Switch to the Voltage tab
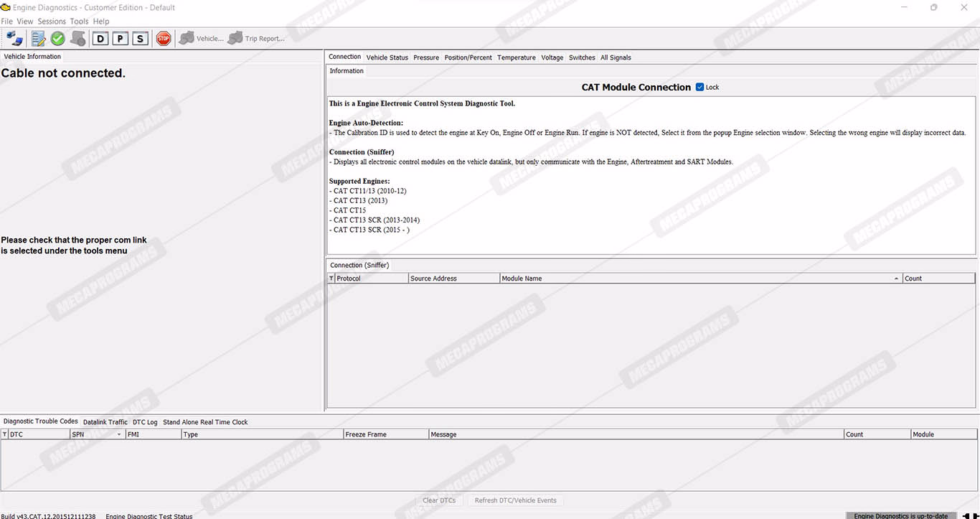The width and height of the screenshot is (980, 519). (552, 57)
